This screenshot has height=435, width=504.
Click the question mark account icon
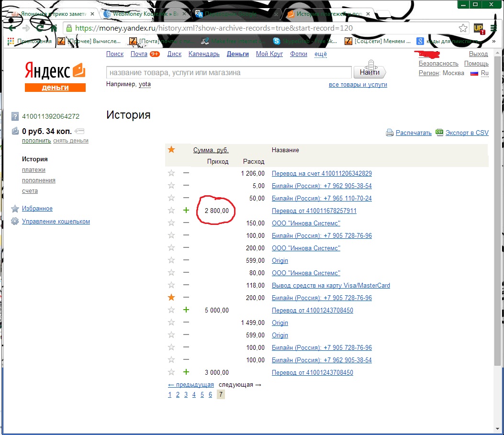click(x=15, y=116)
